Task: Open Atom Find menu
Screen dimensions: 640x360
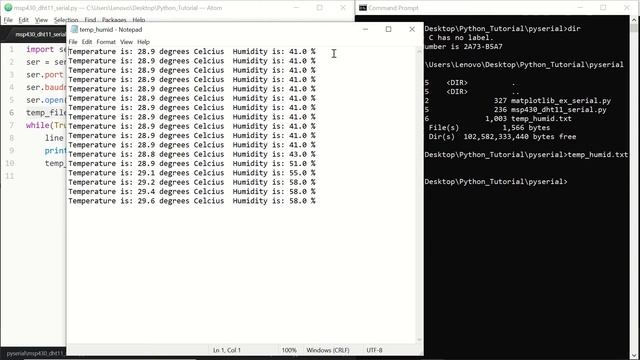Action: [x=90, y=20]
